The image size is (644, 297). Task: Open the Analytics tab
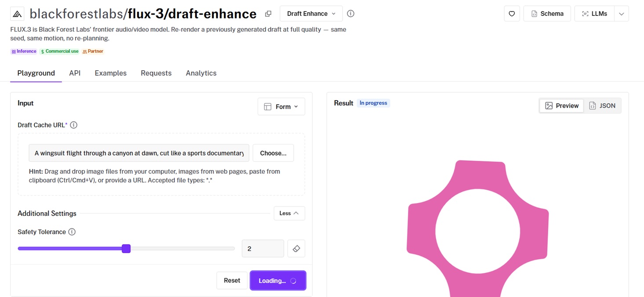[x=201, y=73]
